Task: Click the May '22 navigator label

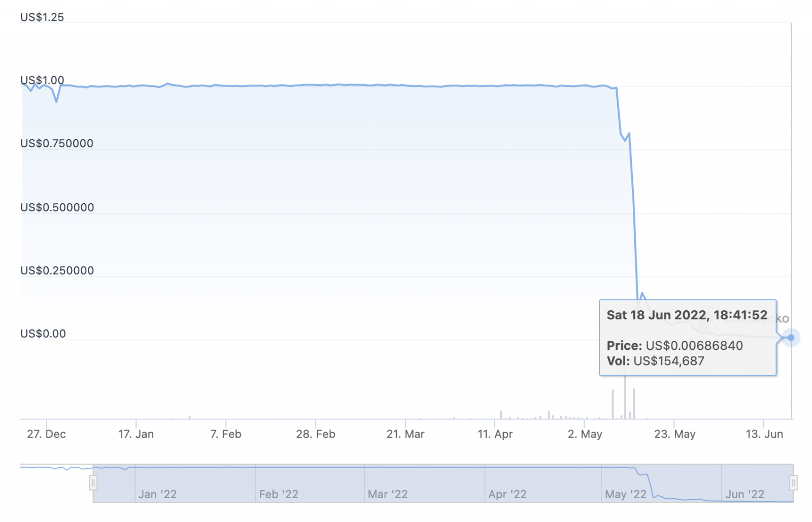Action: [626, 494]
